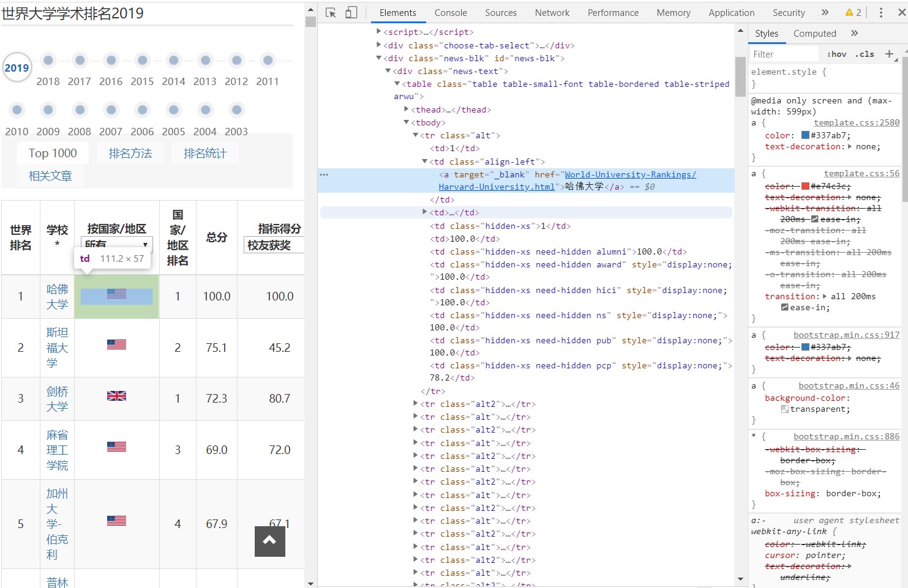Open the 校友获奖 indicator dropdown

point(274,245)
